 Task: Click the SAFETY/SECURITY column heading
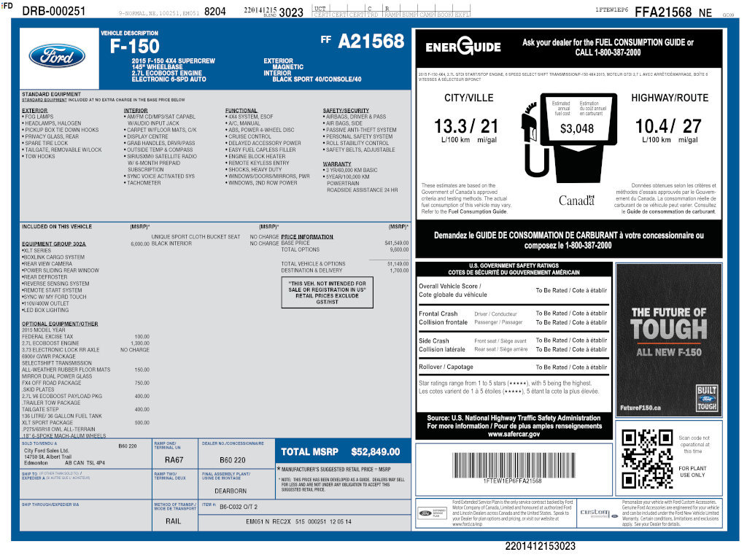(346, 111)
